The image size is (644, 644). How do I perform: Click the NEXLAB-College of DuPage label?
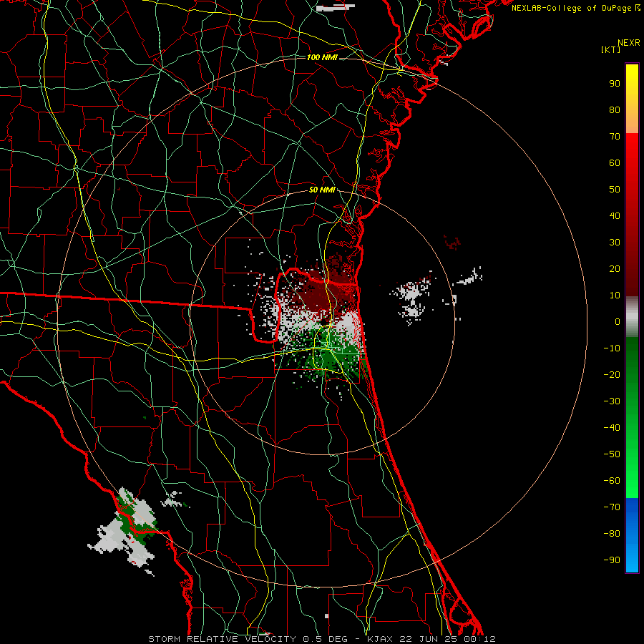[575, 8]
